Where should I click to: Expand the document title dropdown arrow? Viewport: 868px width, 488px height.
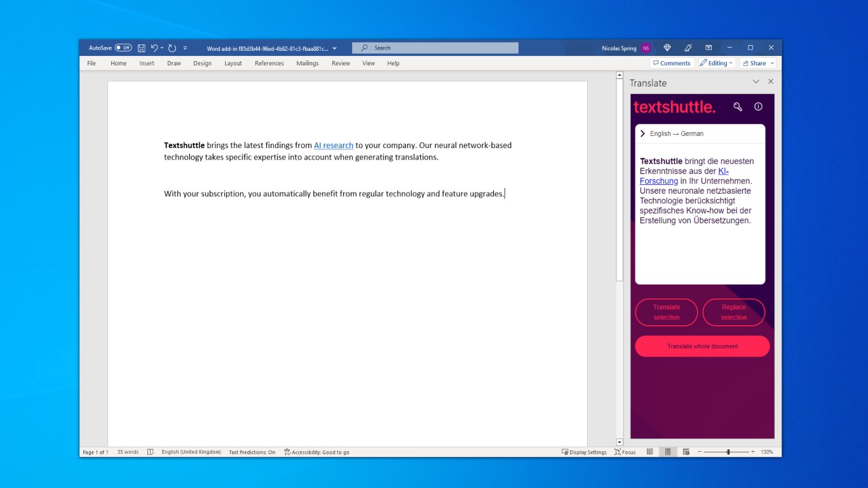pos(335,48)
